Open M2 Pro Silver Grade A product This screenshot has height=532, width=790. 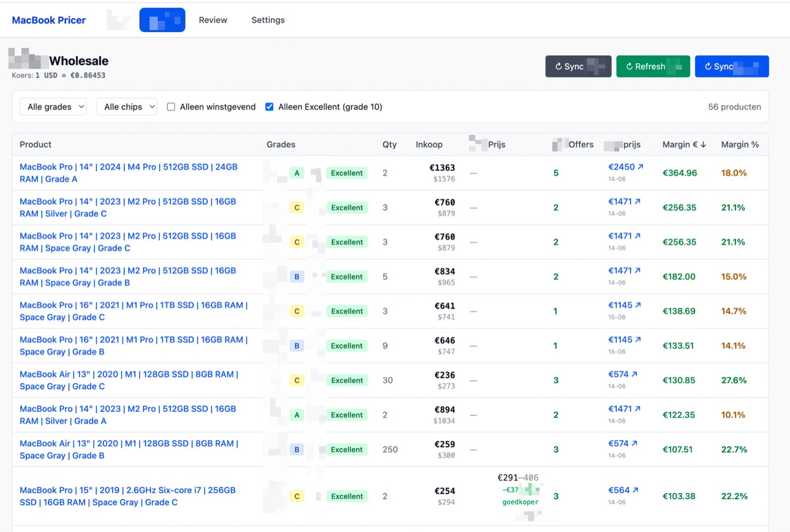click(x=128, y=415)
